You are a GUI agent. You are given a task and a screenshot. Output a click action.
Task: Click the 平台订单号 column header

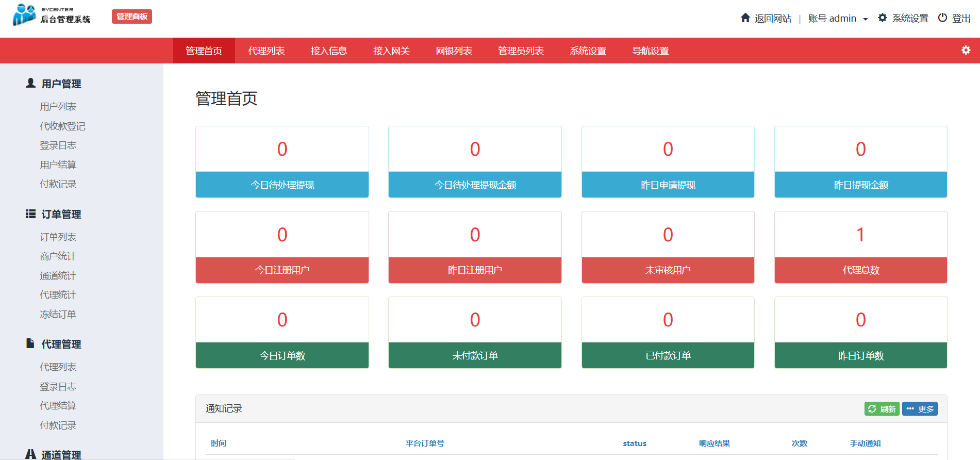(x=425, y=443)
